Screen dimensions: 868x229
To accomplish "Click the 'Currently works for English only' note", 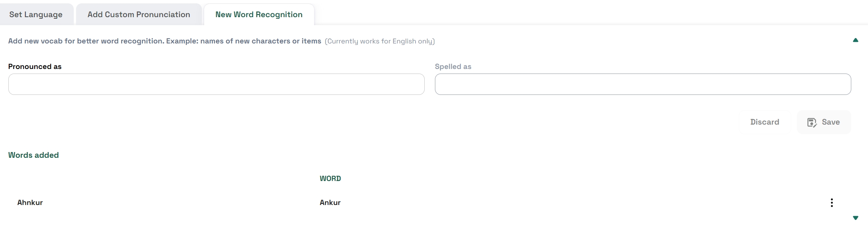I will point(379,41).
